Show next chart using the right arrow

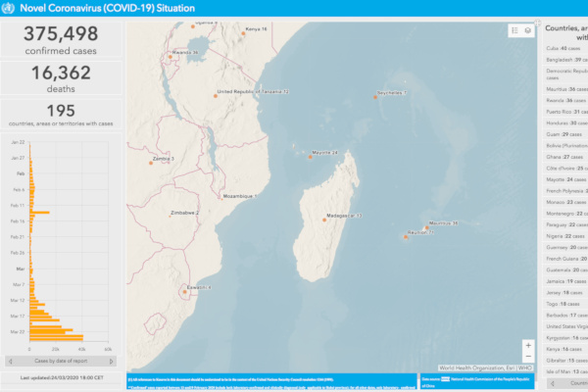tap(111, 362)
